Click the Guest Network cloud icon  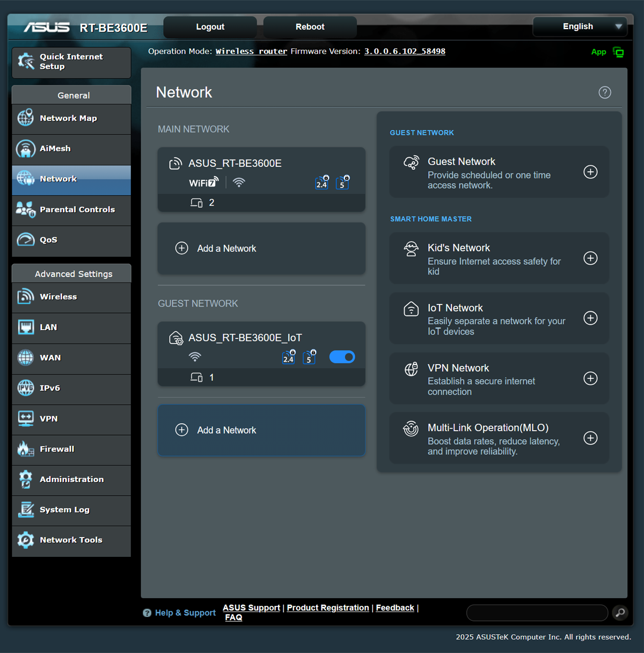[412, 162]
